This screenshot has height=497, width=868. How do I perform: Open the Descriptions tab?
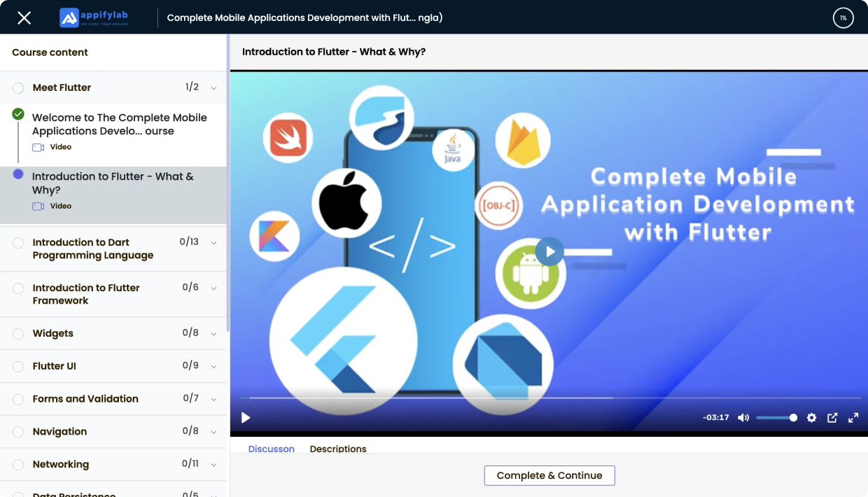tap(338, 449)
